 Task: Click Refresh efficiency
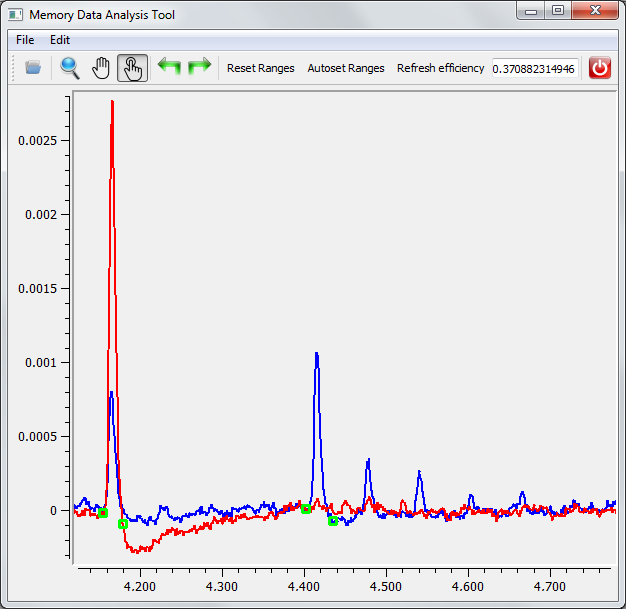[x=440, y=68]
